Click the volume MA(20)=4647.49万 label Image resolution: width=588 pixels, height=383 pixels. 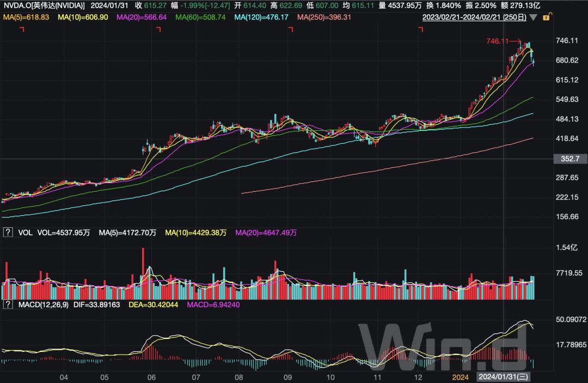click(266, 233)
